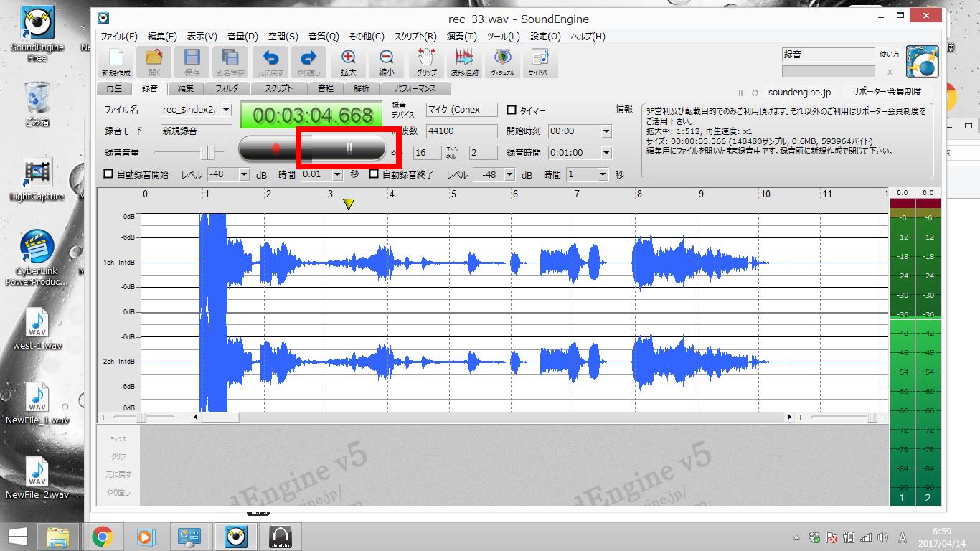Open the LightCapture desktop shortcut
Image resolution: width=980 pixels, height=551 pixels.
pyautogui.click(x=37, y=179)
